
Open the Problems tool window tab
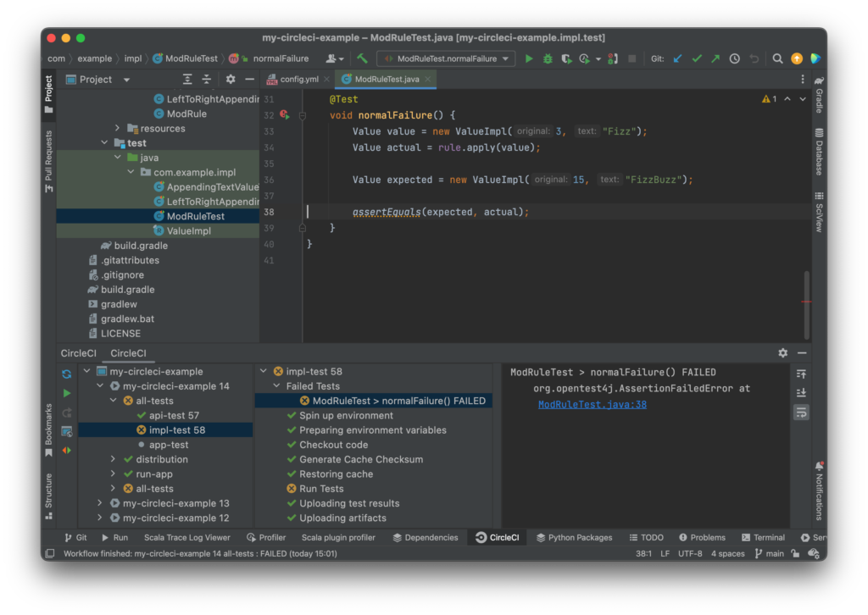[702, 538]
